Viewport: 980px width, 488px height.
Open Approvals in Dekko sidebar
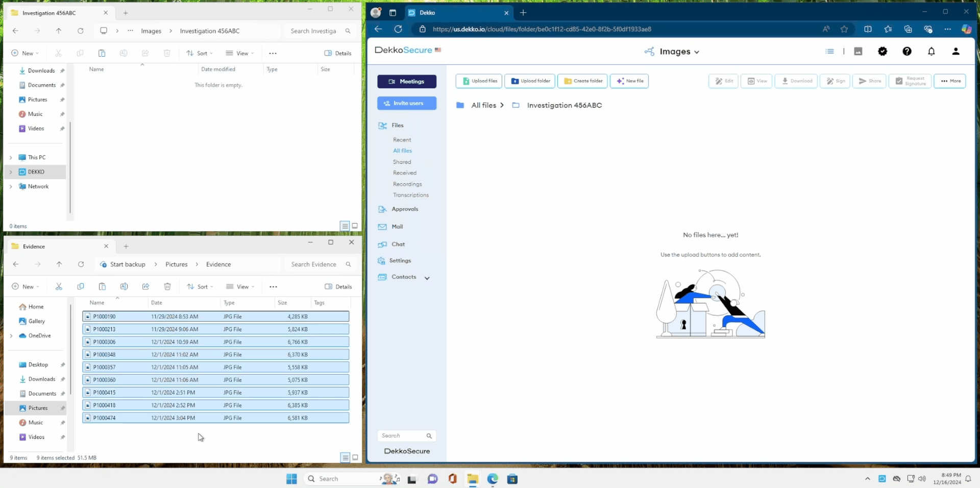pyautogui.click(x=405, y=209)
